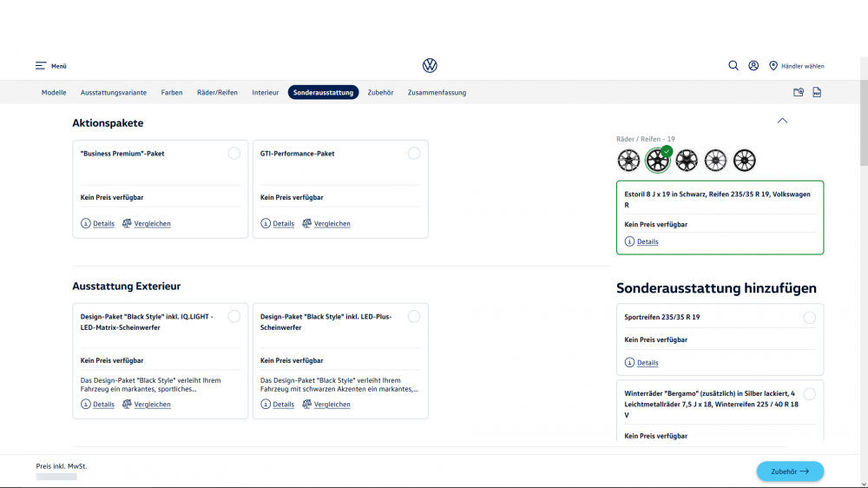The height and width of the screenshot is (488, 868).
Task: Download the PDF document icon
Action: pos(817,93)
